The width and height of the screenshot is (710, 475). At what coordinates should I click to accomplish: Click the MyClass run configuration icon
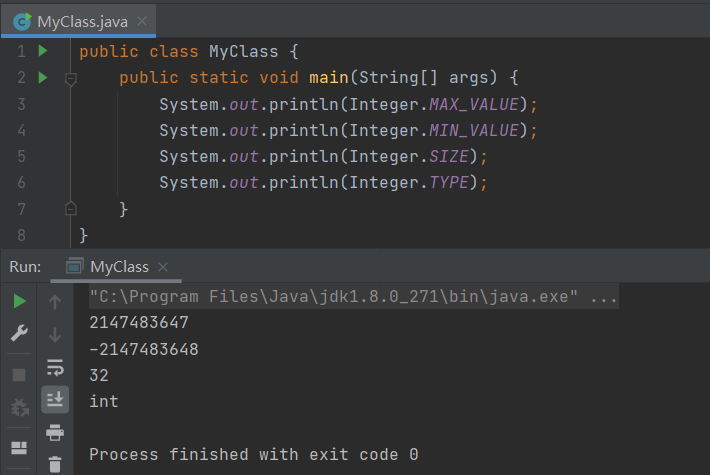tap(74, 266)
